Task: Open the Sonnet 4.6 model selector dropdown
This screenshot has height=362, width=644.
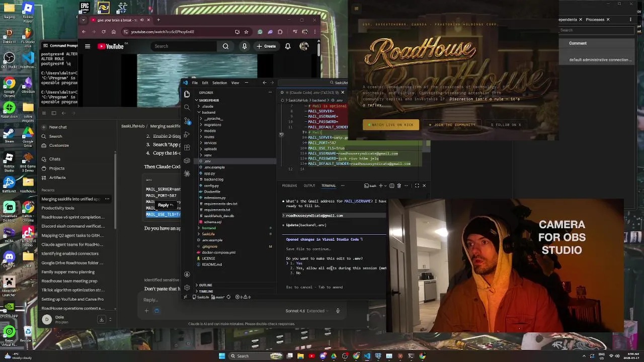Action: (307, 311)
